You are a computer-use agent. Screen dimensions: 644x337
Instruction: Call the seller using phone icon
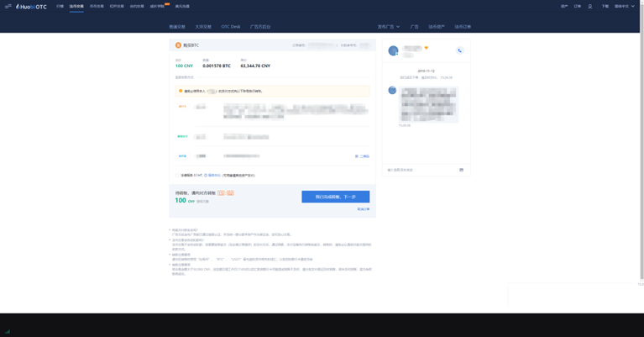[459, 50]
